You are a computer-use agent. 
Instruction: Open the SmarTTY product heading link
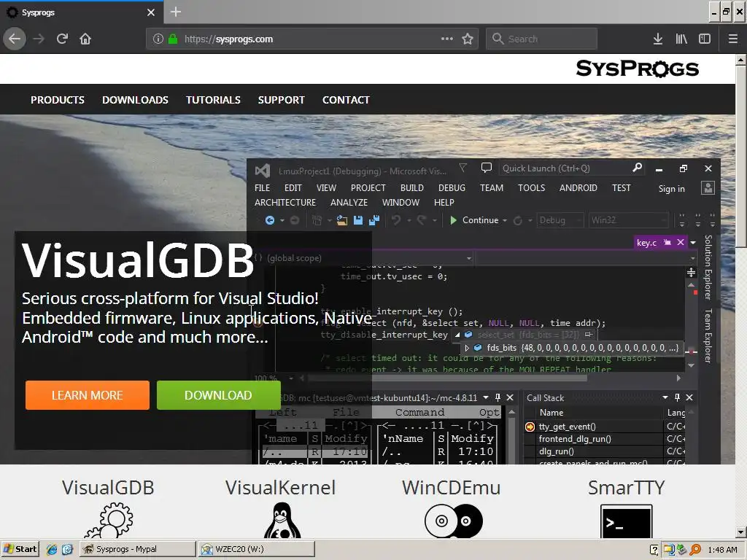point(626,488)
